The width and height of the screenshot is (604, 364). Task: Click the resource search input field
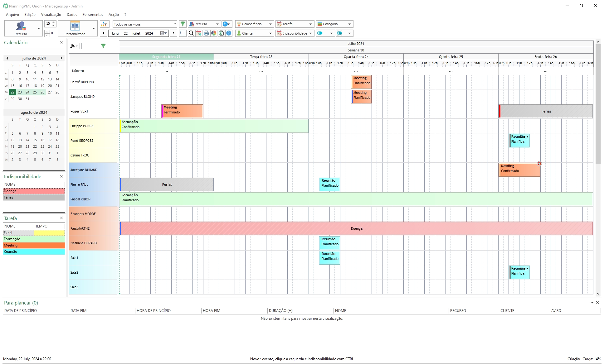tap(90, 46)
